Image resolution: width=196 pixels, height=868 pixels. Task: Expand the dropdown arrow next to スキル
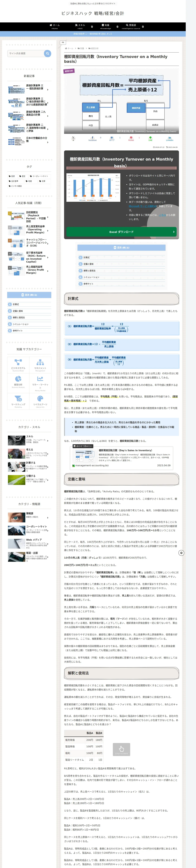[x=92, y=27]
